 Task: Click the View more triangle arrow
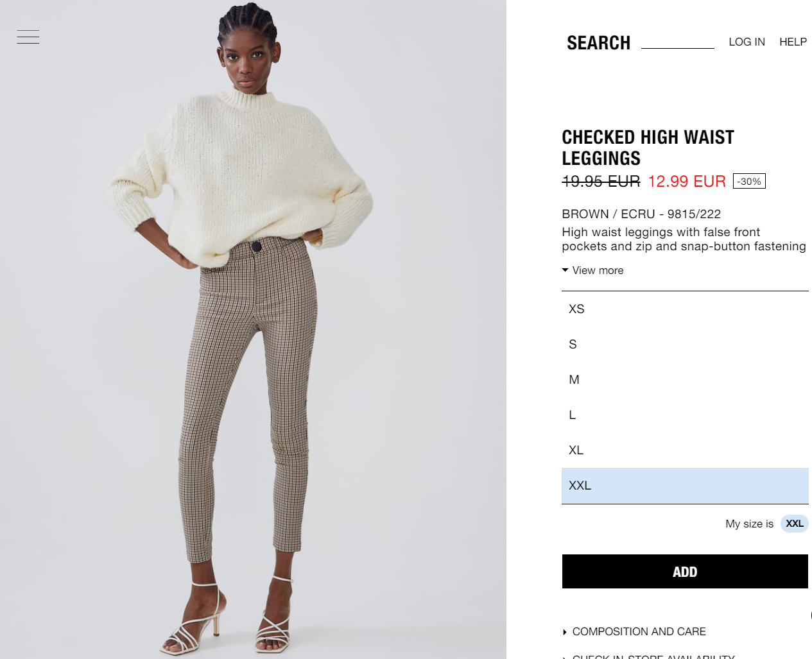click(x=566, y=270)
